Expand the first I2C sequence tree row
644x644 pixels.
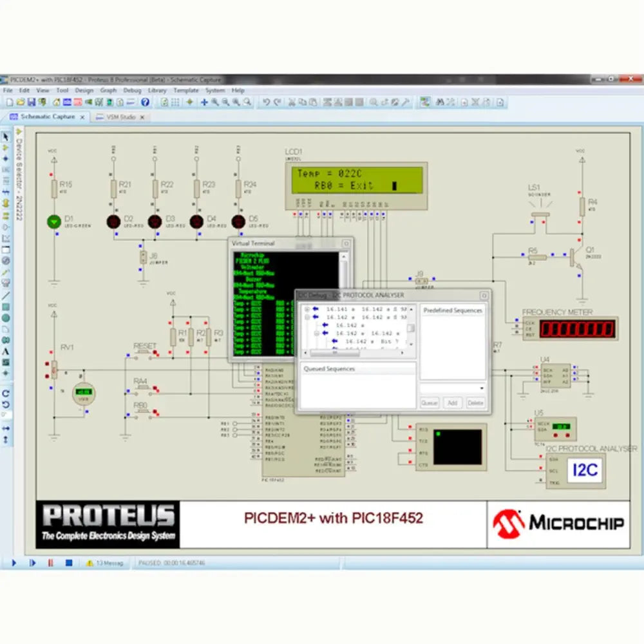click(x=307, y=309)
